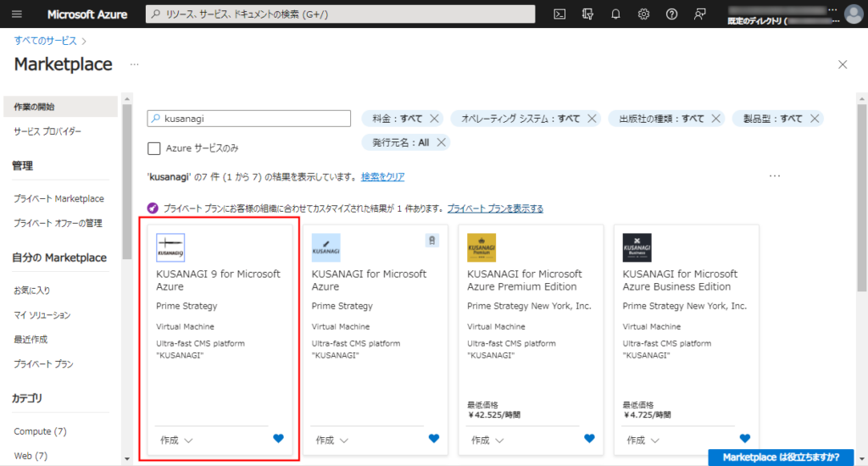Open the Directories and subscriptions filter icon
This screenshot has width=868, height=466.
click(588, 14)
